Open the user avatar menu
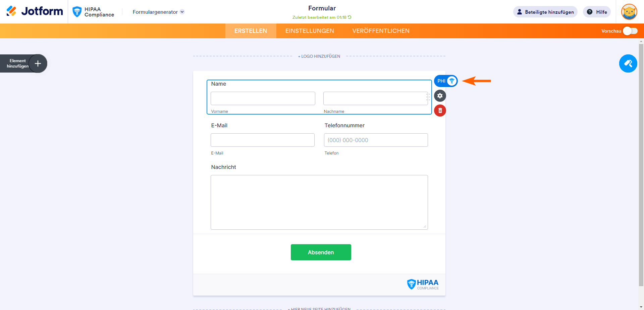Screen dimensions: 644x310 click(629, 12)
